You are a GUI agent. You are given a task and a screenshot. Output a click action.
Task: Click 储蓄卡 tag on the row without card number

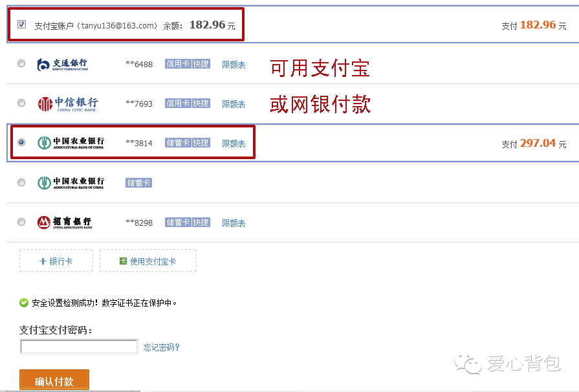[x=138, y=182]
